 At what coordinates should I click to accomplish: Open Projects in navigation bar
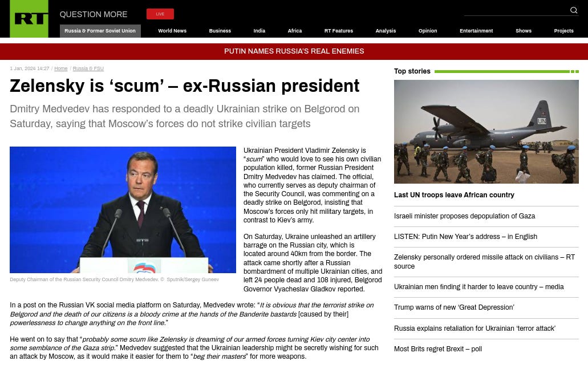563,31
